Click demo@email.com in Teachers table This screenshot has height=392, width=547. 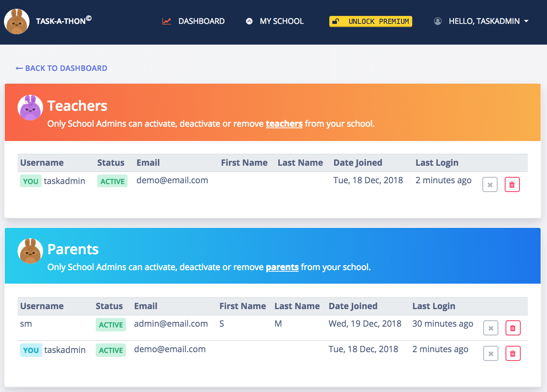coord(172,180)
